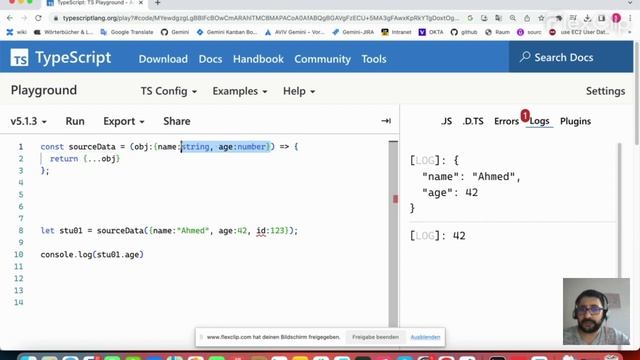
Task: Run the playground code
Action: [x=75, y=121]
